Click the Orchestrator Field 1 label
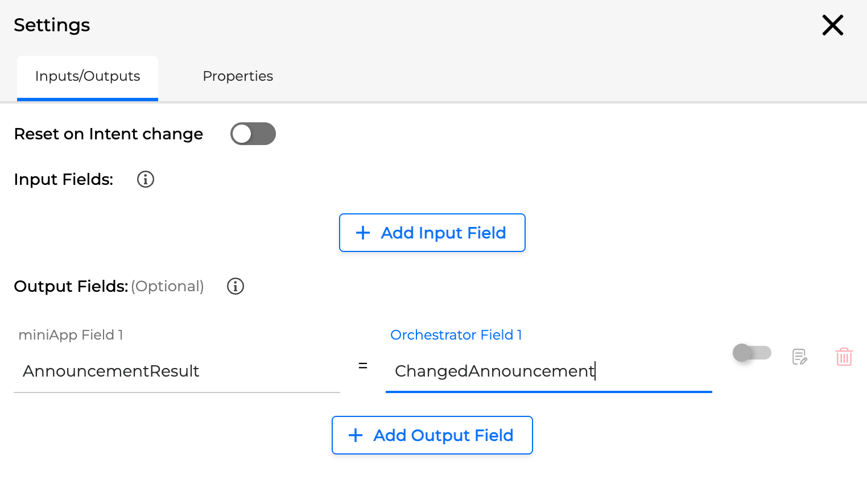Image resolution: width=867 pixels, height=504 pixels. (456, 334)
